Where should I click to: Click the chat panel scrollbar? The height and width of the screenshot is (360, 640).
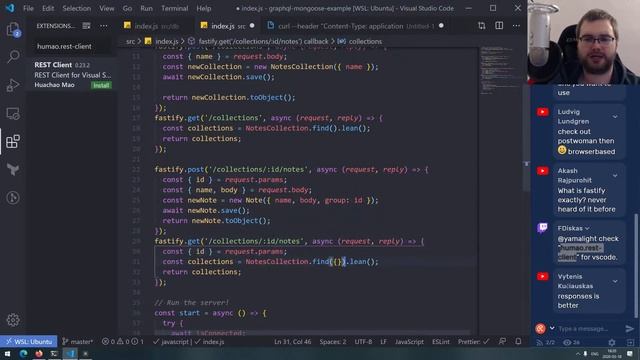[x=636, y=265]
